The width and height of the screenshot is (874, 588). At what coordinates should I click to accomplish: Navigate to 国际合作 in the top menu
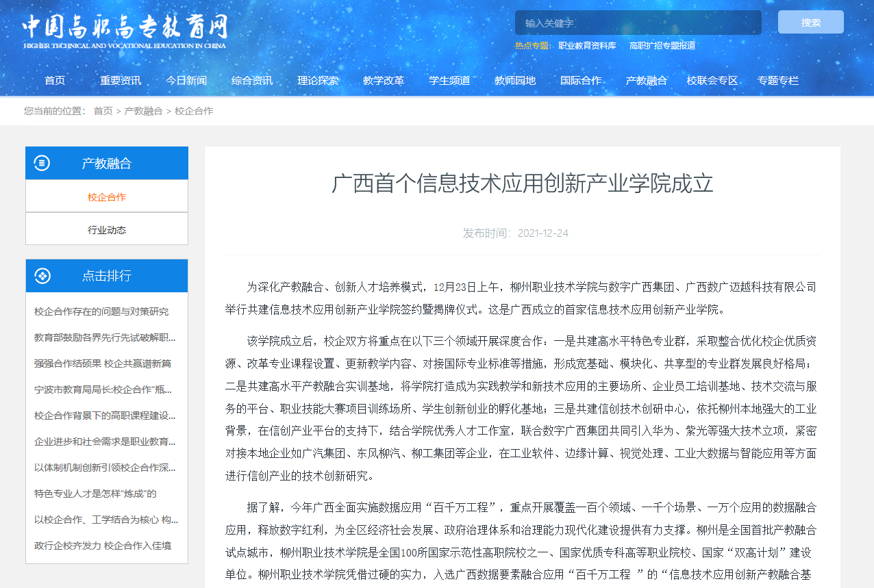coord(581,80)
